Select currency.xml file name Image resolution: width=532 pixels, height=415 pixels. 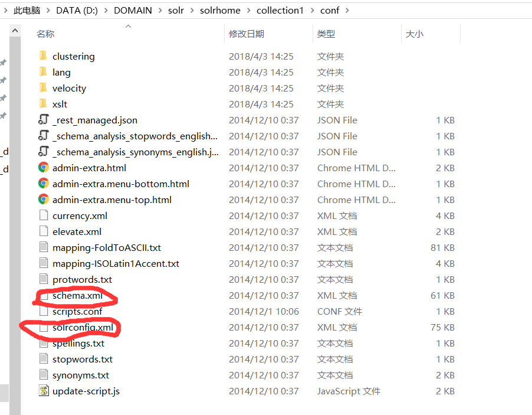coord(80,216)
